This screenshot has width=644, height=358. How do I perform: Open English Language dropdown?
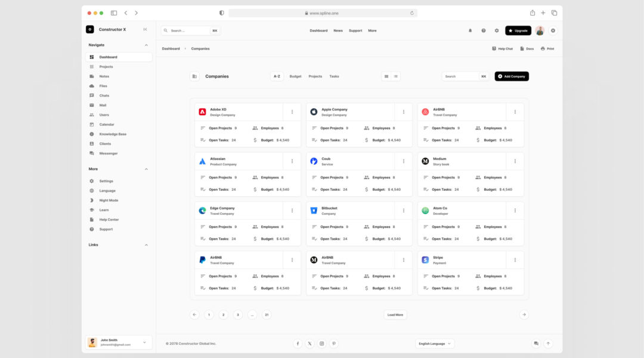click(435, 344)
